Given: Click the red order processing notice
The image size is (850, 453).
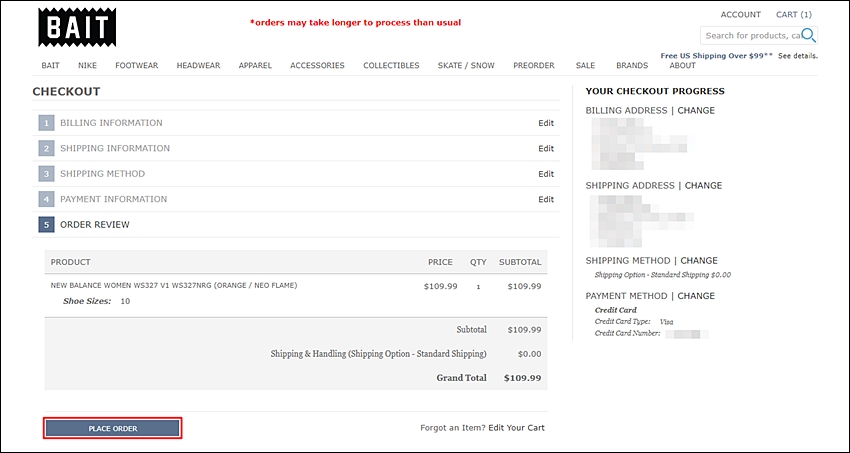Looking at the screenshot, I should click(x=355, y=23).
